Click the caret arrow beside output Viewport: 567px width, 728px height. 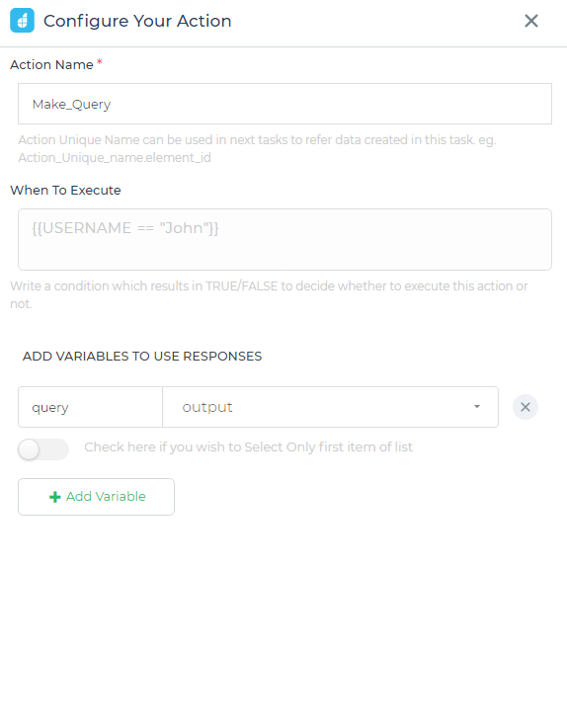click(477, 407)
